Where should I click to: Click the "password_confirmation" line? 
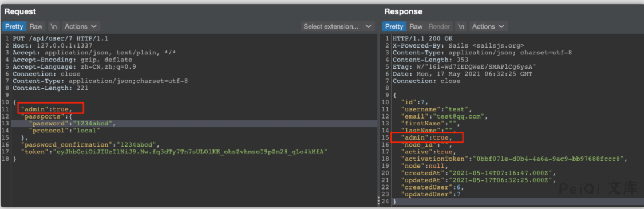coord(90,144)
